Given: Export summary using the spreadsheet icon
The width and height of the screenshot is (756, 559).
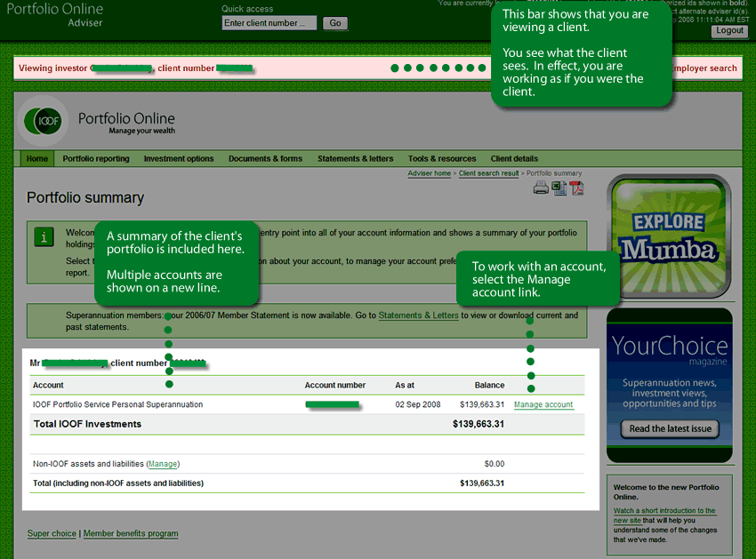Looking at the screenshot, I should tap(559, 188).
